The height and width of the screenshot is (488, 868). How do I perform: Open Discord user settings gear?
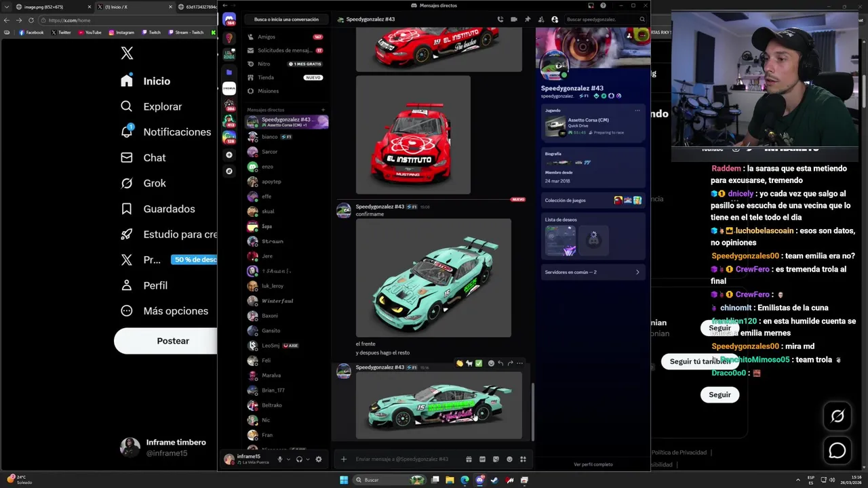point(319,459)
